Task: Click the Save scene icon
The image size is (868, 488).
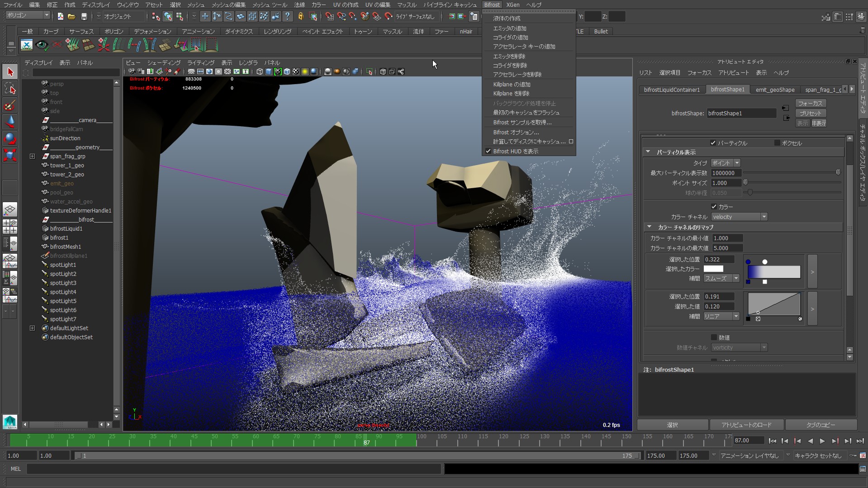Action: (84, 17)
